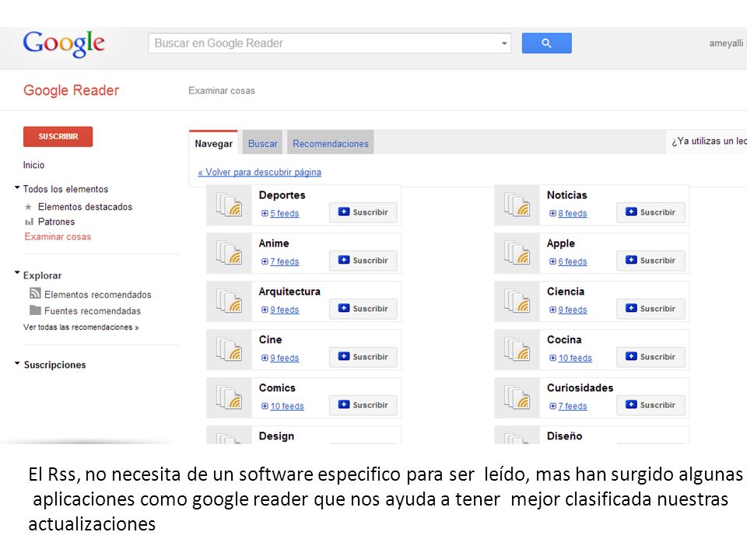Click the Noticias bundle title
747x560 pixels.
point(567,195)
